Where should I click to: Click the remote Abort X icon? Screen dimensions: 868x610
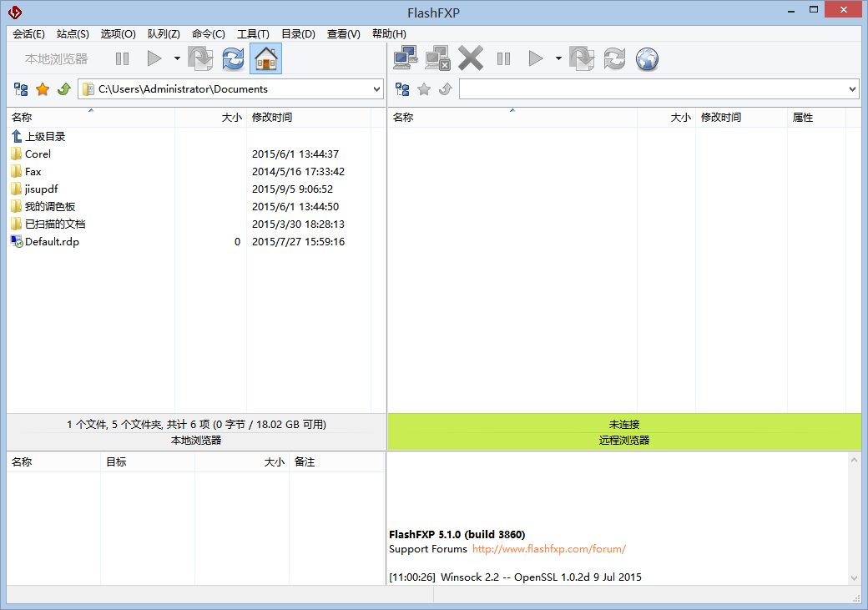(471, 58)
